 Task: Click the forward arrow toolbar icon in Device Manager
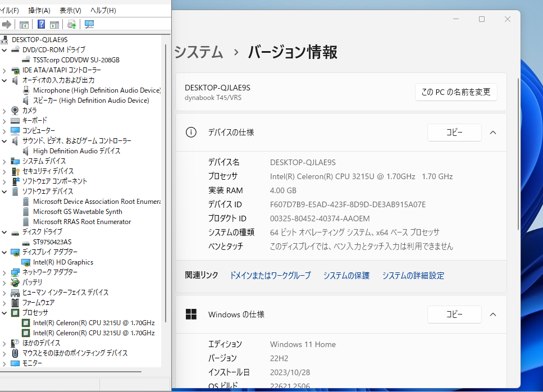tap(7, 24)
